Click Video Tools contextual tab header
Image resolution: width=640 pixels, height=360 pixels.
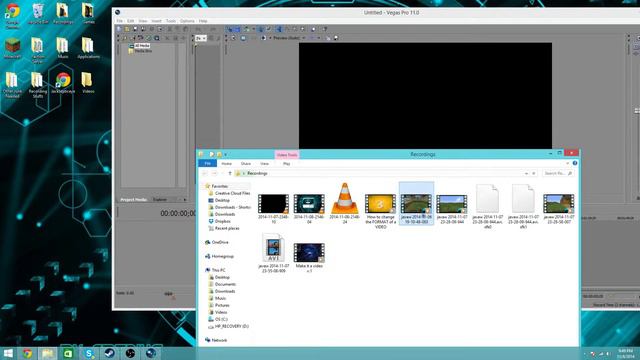[x=287, y=155]
